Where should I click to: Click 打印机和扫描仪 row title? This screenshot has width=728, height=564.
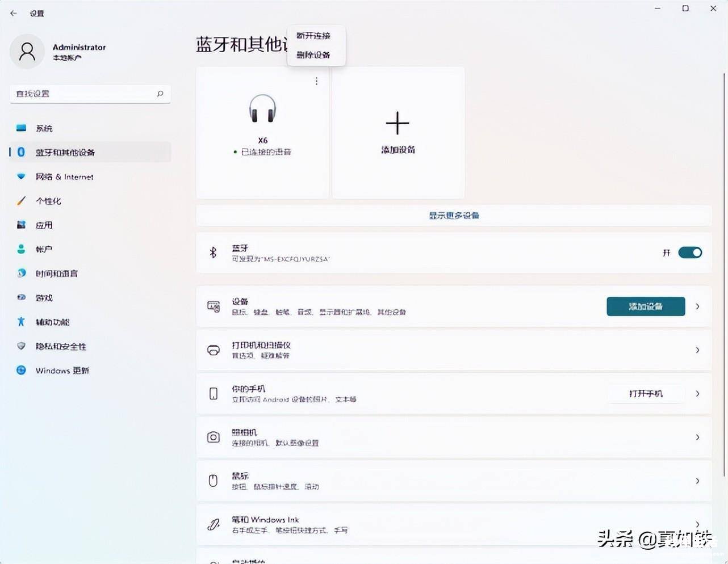(x=261, y=345)
